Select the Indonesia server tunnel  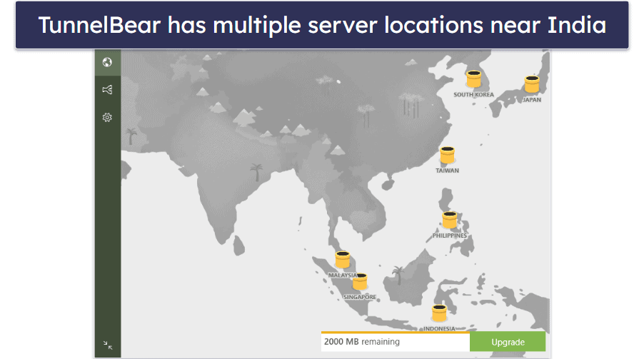coord(439,313)
